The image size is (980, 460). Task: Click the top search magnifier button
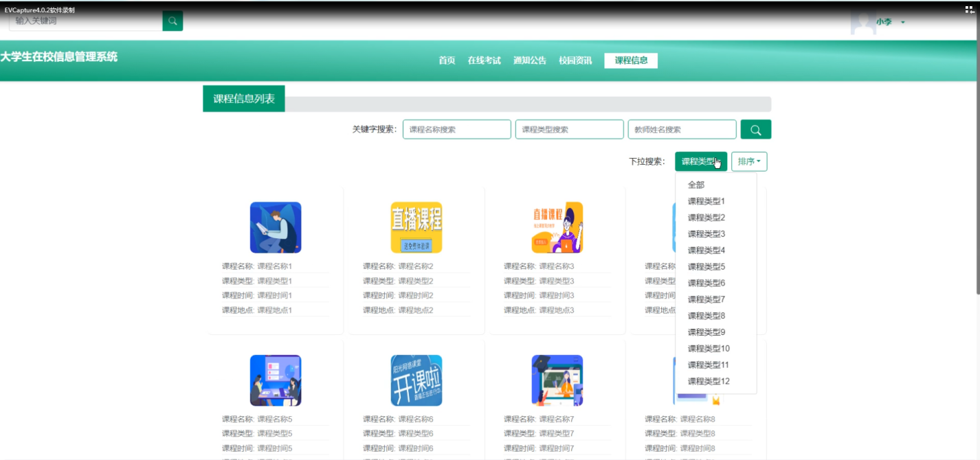[172, 21]
